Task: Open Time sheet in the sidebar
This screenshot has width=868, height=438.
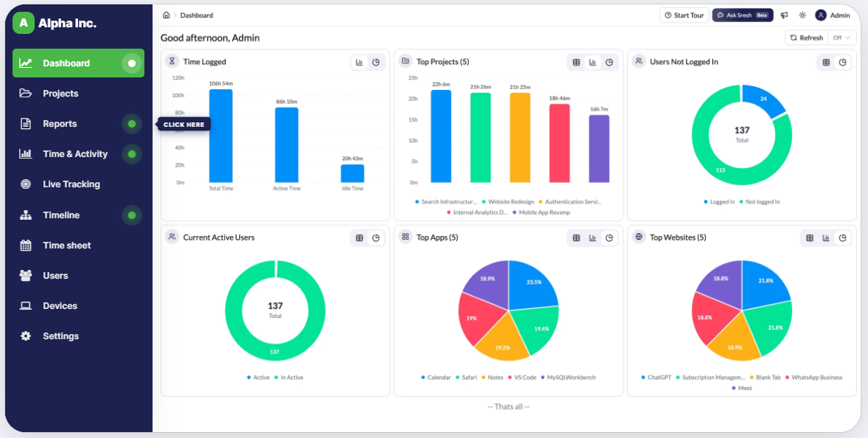Action: tap(78, 246)
